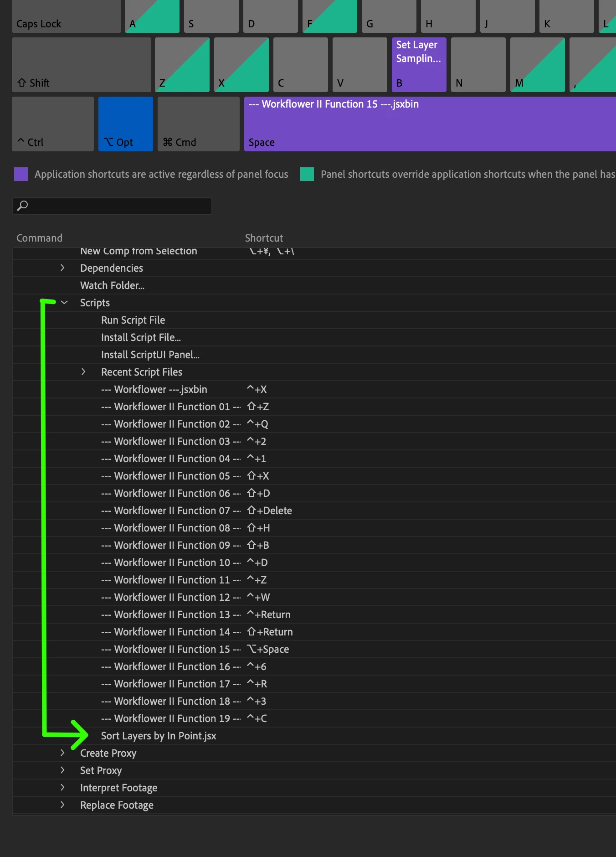
Task: Expand the Interpret Footage group
Action: click(62, 787)
